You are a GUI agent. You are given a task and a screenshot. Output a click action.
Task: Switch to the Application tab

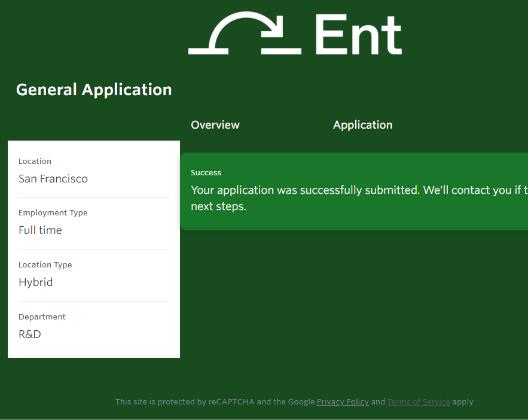coord(362,125)
